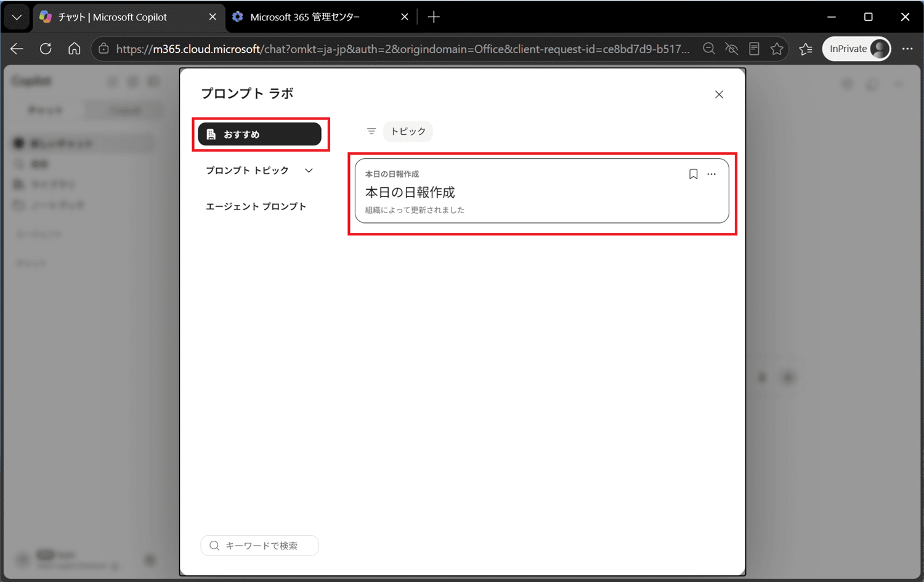Select the おすすめ category
924x582 pixels.
[x=259, y=134]
